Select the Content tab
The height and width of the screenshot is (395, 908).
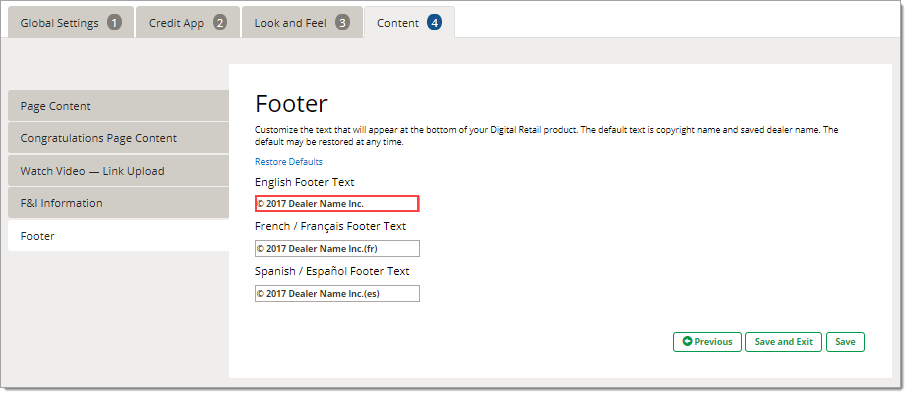pyautogui.click(x=409, y=23)
